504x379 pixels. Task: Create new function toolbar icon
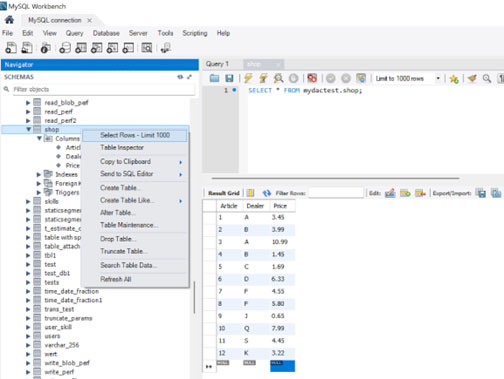[128, 48]
